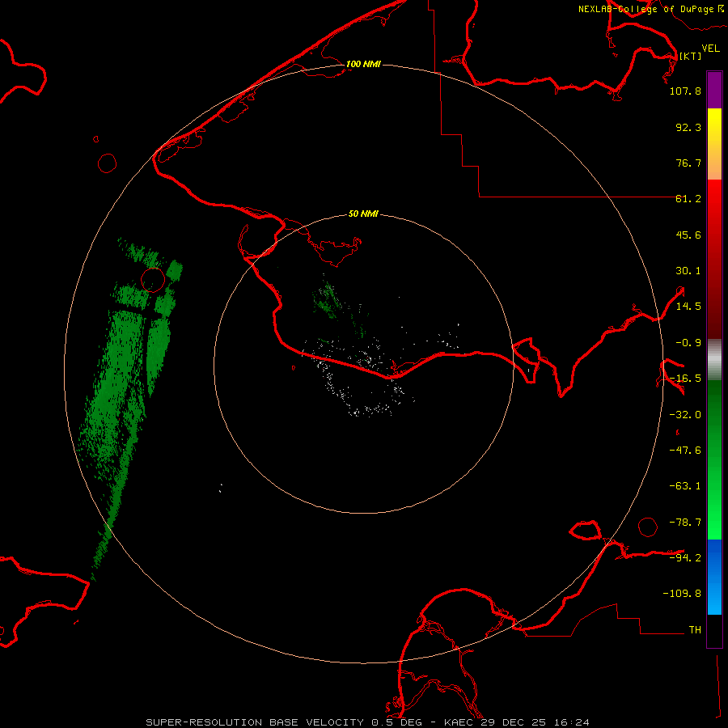Select the 92.3 legend value
The height and width of the screenshot is (728, 728).
point(688,127)
